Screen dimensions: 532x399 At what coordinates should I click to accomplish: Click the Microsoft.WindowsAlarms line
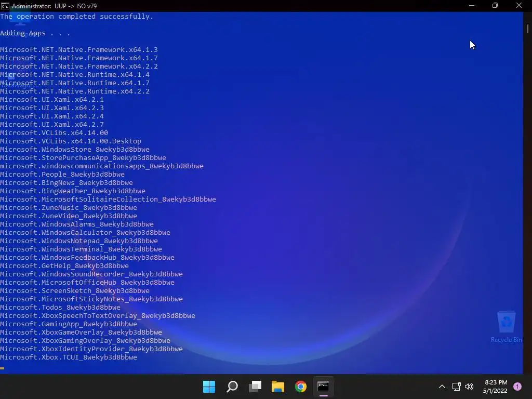77,224
